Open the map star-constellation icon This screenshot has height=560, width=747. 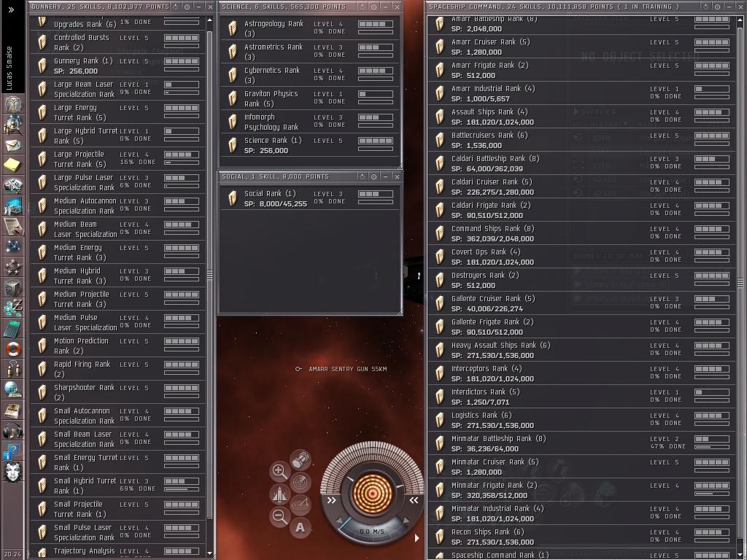tap(13, 246)
